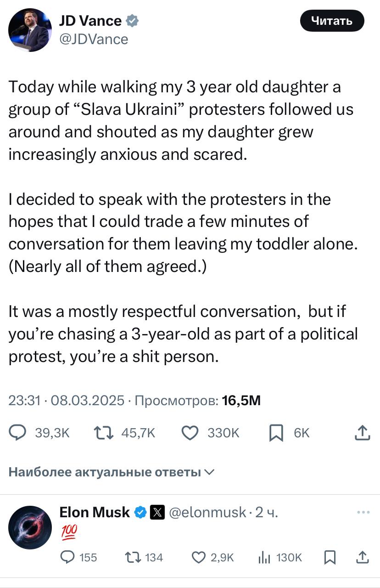Share the JD Vance post
380x588 pixels.
[x=363, y=433]
